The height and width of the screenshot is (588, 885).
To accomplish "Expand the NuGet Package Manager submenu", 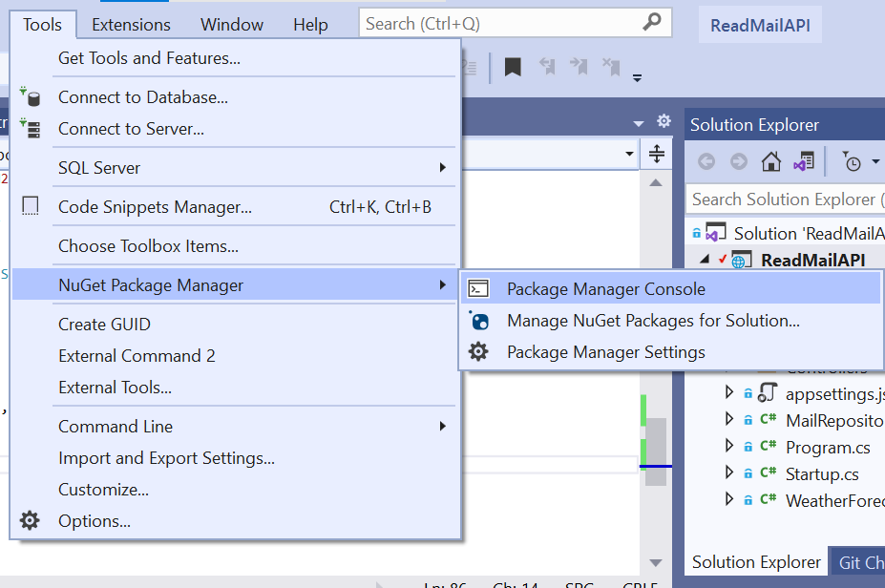I will pos(236,285).
